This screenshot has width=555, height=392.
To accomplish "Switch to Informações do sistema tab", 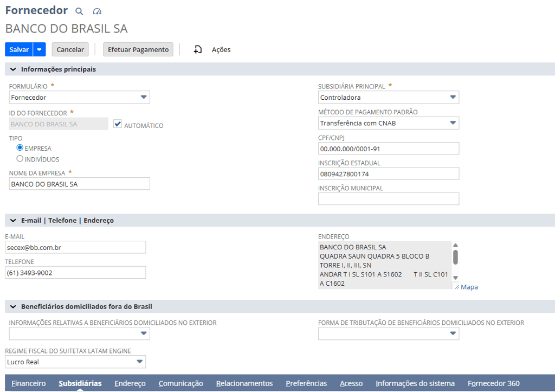I will [x=415, y=383].
